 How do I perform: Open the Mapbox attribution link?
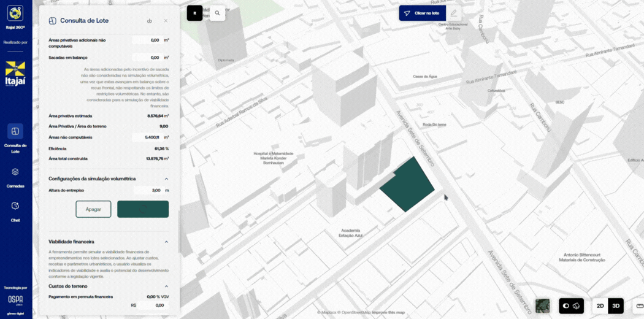pos(328,313)
